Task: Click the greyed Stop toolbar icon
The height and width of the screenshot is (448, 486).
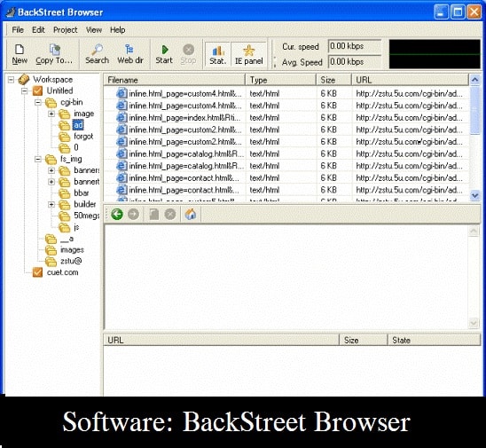Action: coord(188,54)
